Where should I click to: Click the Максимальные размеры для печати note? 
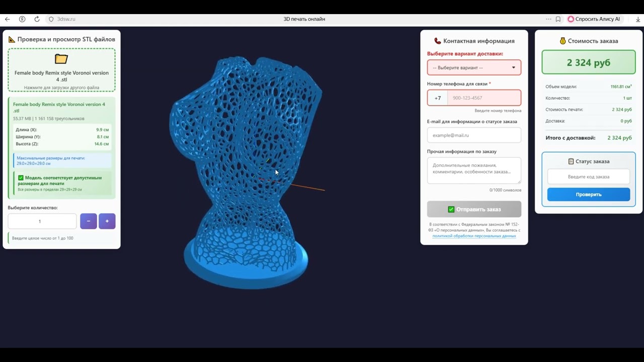pyautogui.click(x=62, y=161)
